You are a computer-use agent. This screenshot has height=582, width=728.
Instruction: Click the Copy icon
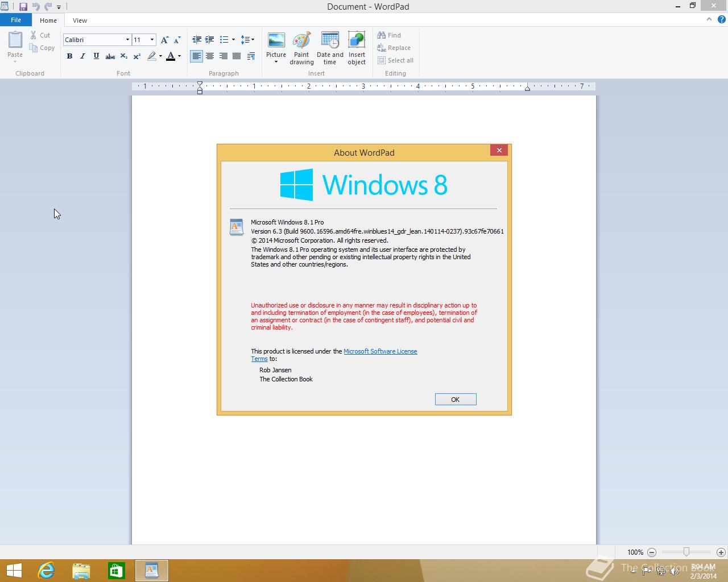pos(34,48)
